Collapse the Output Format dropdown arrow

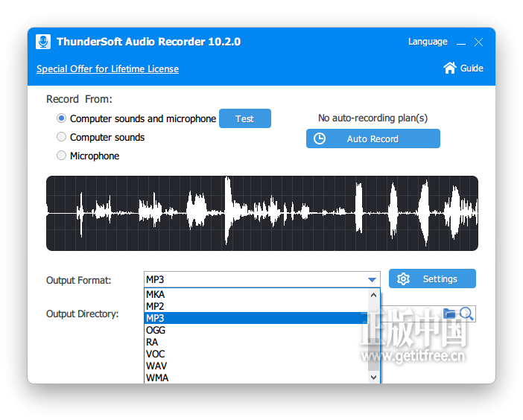(x=372, y=280)
